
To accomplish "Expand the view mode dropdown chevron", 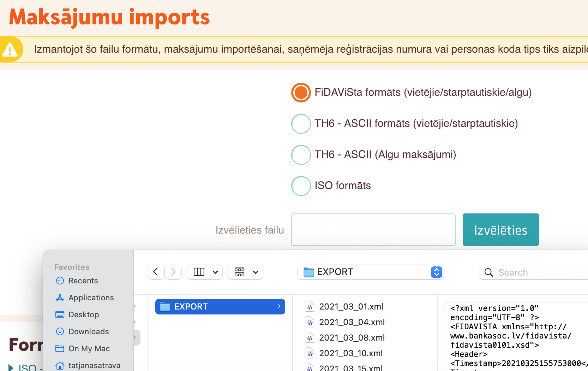I will 215,272.
